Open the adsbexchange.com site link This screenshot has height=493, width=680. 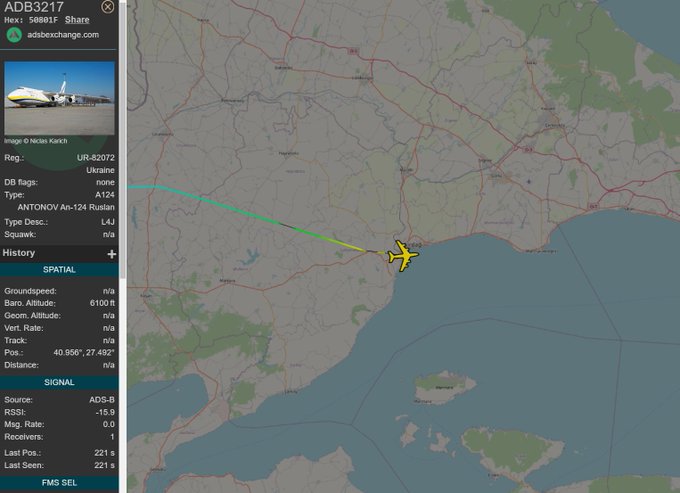[x=63, y=35]
